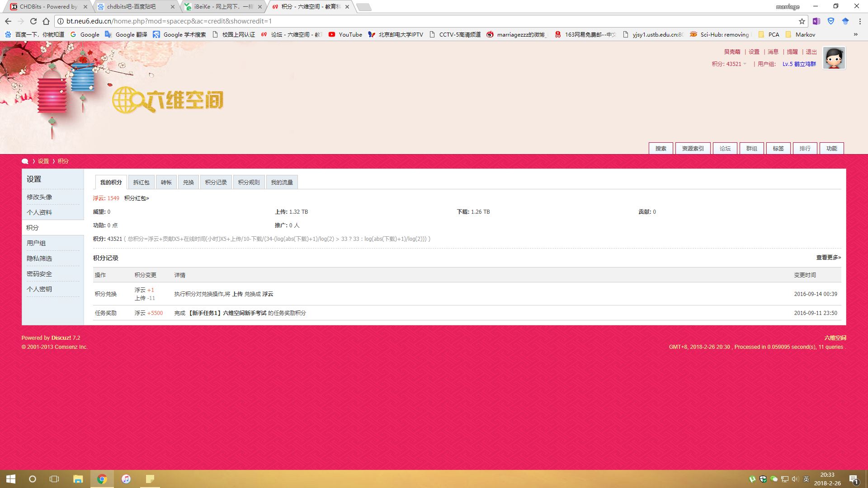Open the OneNote extension icon
Screen dimensions: 868x488
816,21
